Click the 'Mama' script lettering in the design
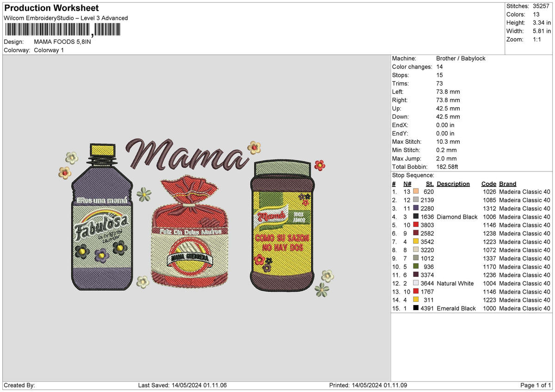 click(x=187, y=155)
